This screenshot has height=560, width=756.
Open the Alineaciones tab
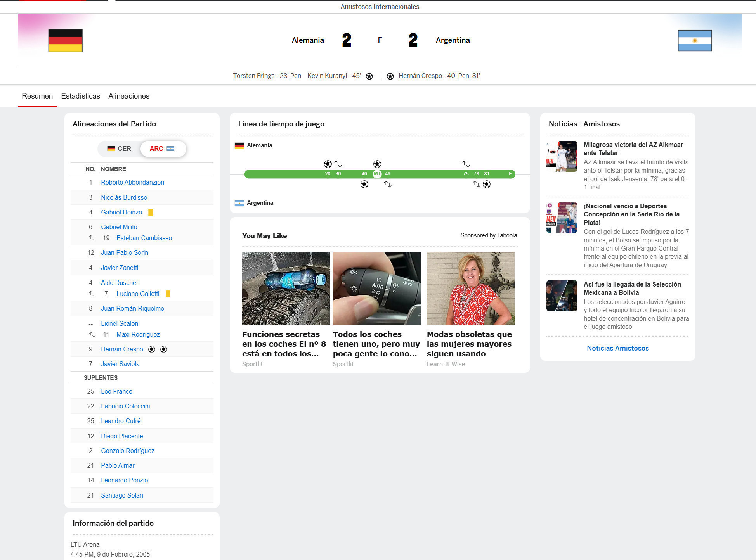[129, 96]
